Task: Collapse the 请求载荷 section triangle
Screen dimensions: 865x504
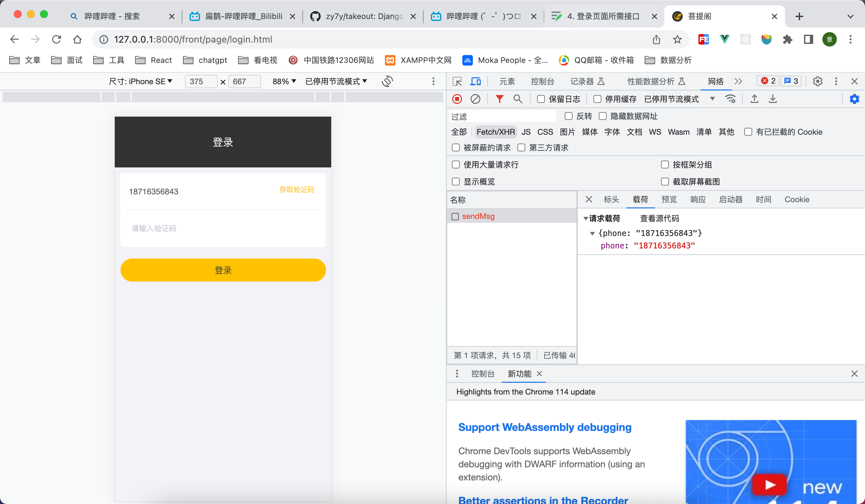Action: [x=586, y=219]
